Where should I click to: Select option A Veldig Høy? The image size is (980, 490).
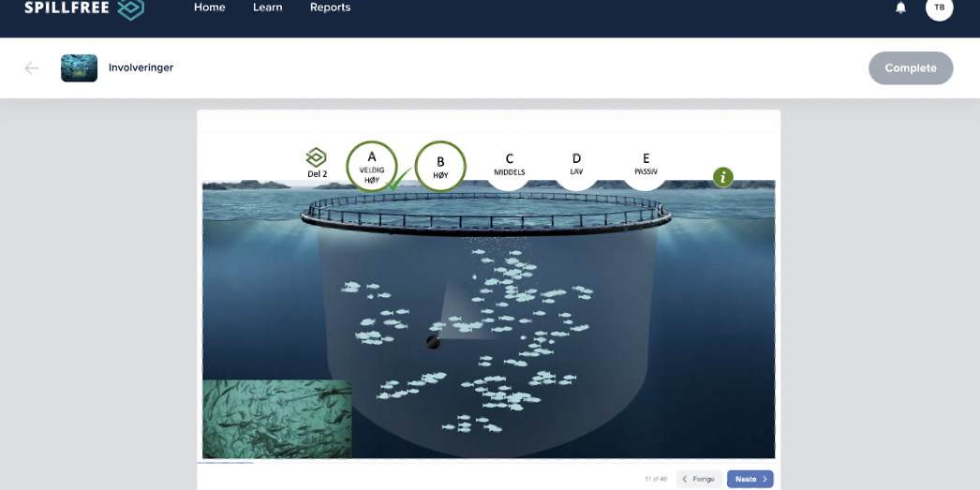coord(372,166)
